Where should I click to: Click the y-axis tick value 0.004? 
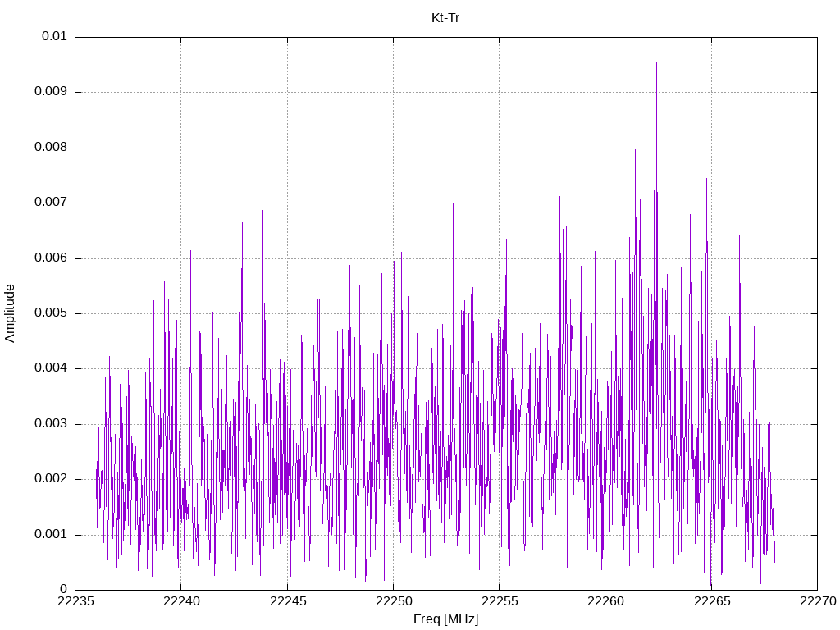(50, 368)
